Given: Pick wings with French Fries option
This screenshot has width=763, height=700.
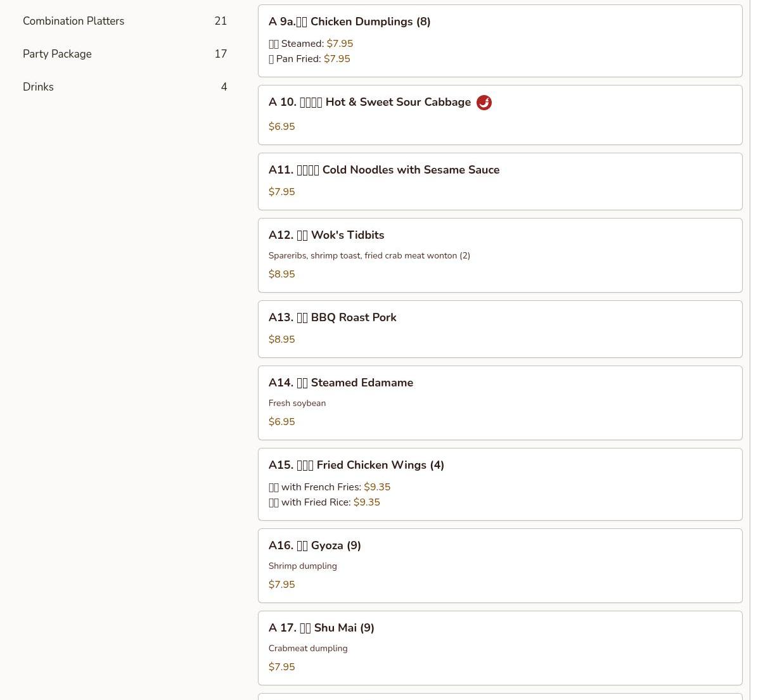Looking at the screenshot, I should point(329,487).
